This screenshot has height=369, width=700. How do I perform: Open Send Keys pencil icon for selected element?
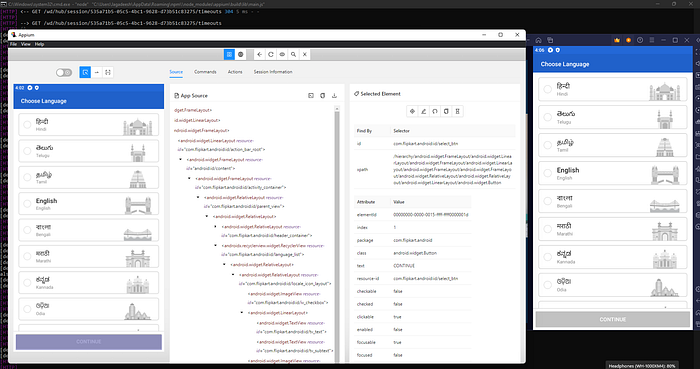coord(424,111)
